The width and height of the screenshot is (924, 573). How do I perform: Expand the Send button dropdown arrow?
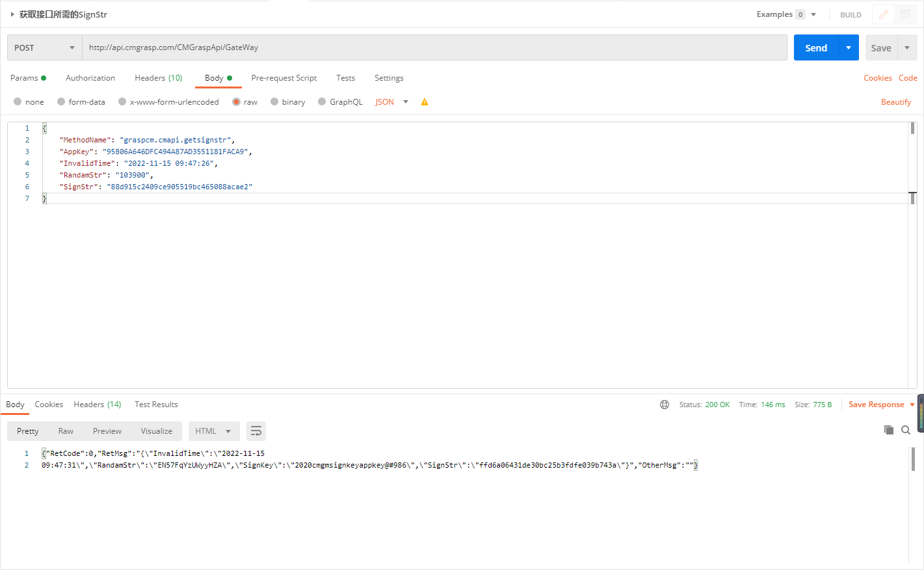849,47
